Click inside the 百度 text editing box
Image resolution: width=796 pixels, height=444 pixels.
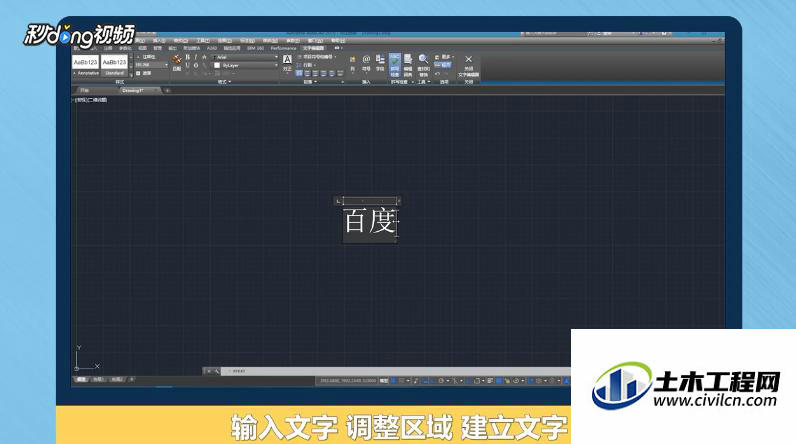pyautogui.click(x=370, y=225)
